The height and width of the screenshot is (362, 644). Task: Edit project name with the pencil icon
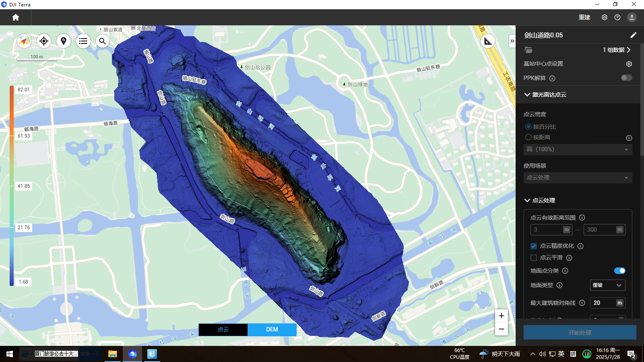point(633,35)
